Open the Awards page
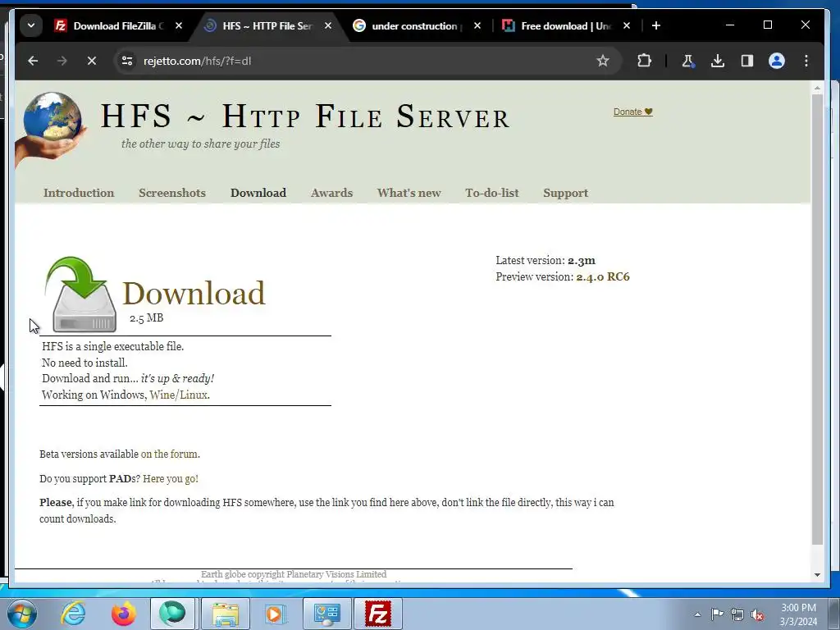This screenshot has width=840, height=630. point(331,193)
